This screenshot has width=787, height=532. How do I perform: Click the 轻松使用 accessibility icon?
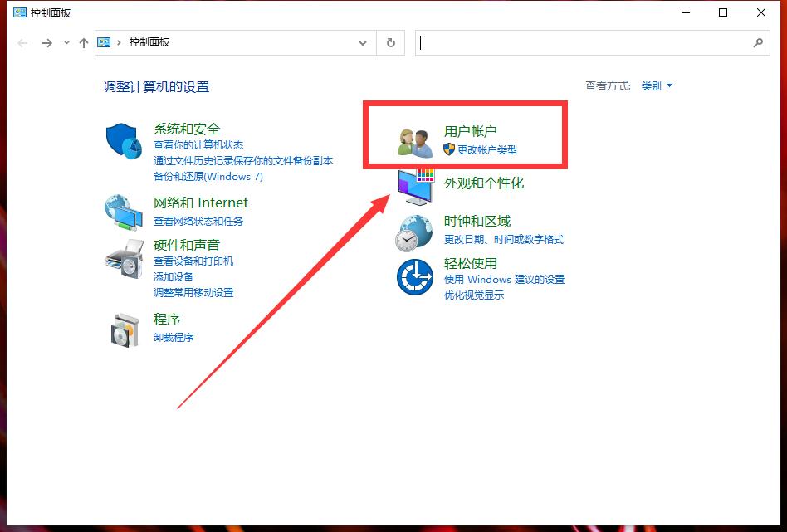coord(414,277)
